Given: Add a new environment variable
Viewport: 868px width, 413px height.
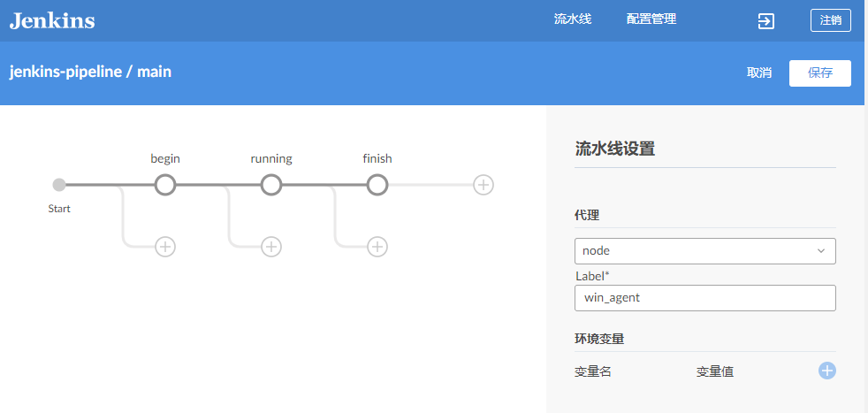Looking at the screenshot, I should (x=827, y=371).
